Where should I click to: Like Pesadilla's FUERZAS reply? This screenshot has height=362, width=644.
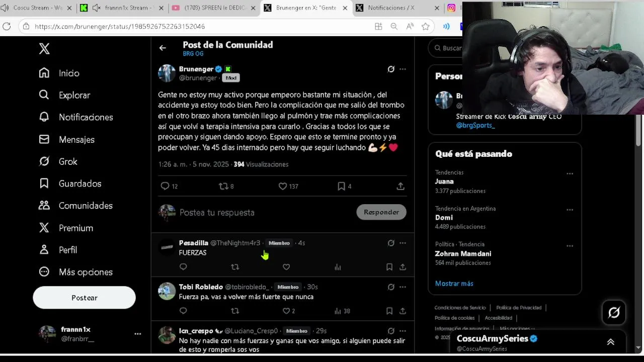click(x=286, y=267)
